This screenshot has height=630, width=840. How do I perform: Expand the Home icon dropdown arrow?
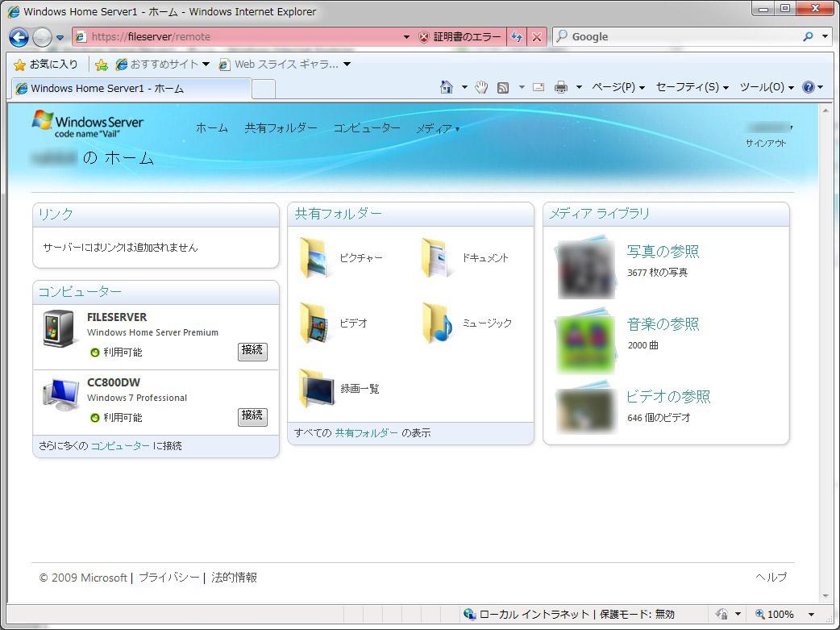coord(464,87)
